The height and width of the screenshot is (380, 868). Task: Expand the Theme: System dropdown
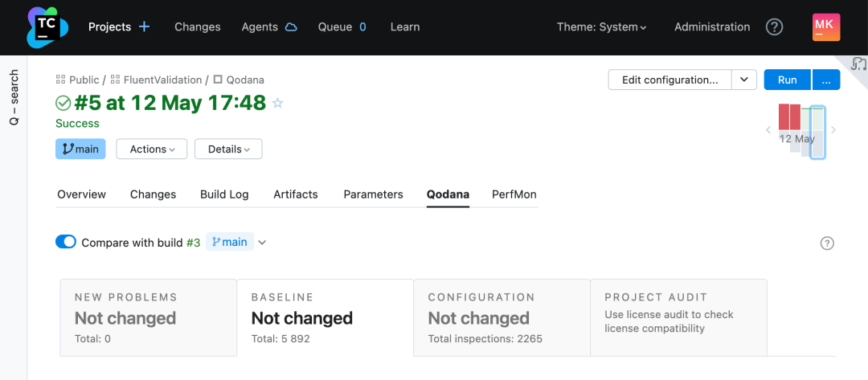click(602, 27)
